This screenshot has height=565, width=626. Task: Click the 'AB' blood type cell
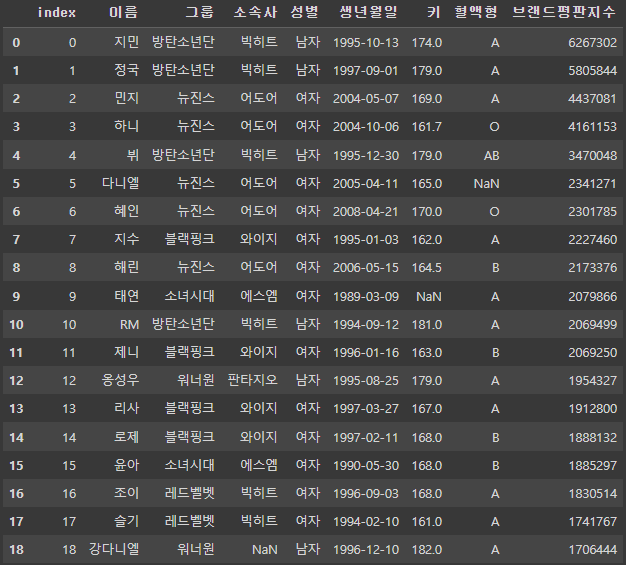[x=491, y=155]
